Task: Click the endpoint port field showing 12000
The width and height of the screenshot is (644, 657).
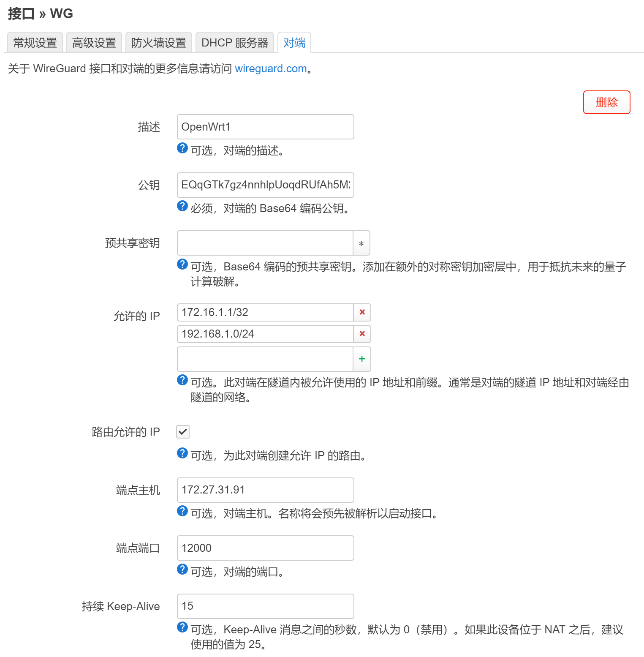Action: [265, 548]
